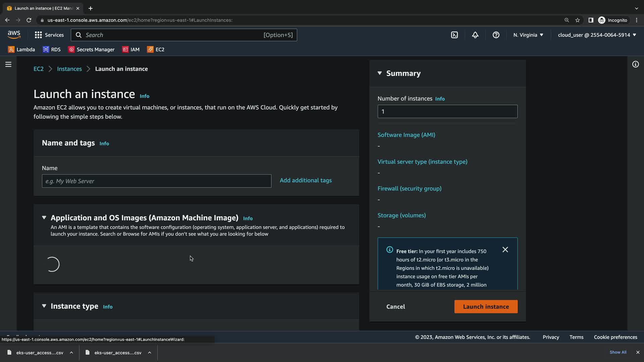Open the notifications bell
Screen dimensions: 644x362
[x=475, y=35]
